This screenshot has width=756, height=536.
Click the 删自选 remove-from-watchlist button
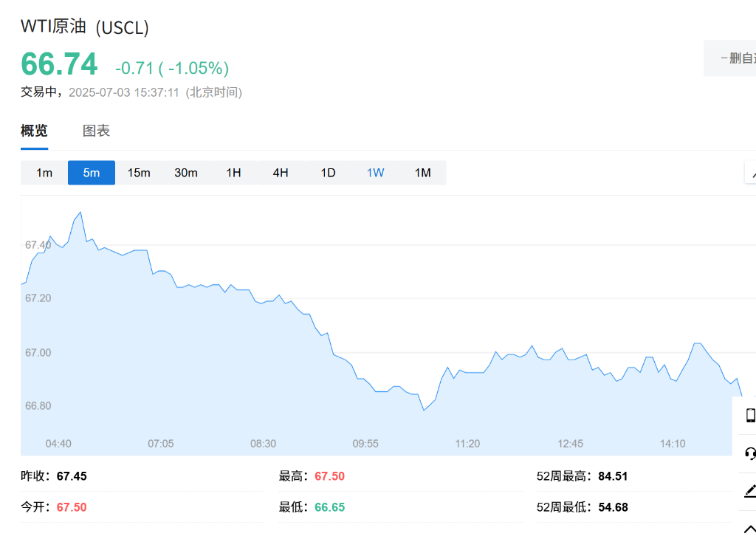pos(732,58)
